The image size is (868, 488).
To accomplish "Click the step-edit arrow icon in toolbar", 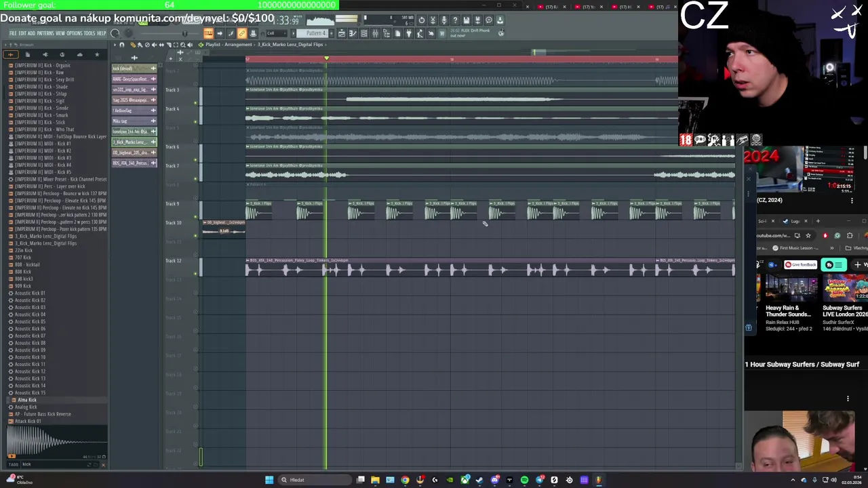I will 220,33.
